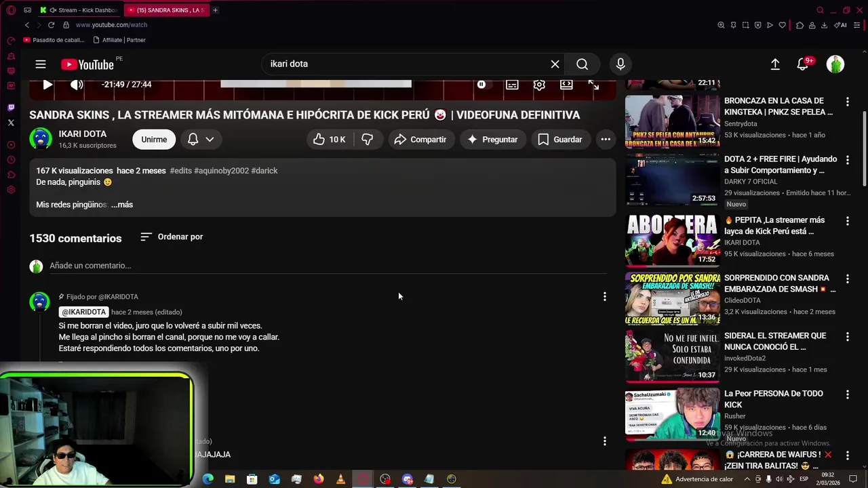Like the video with the 10 K thumbs-up
This screenshot has width=868, height=488.
coord(329,140)
